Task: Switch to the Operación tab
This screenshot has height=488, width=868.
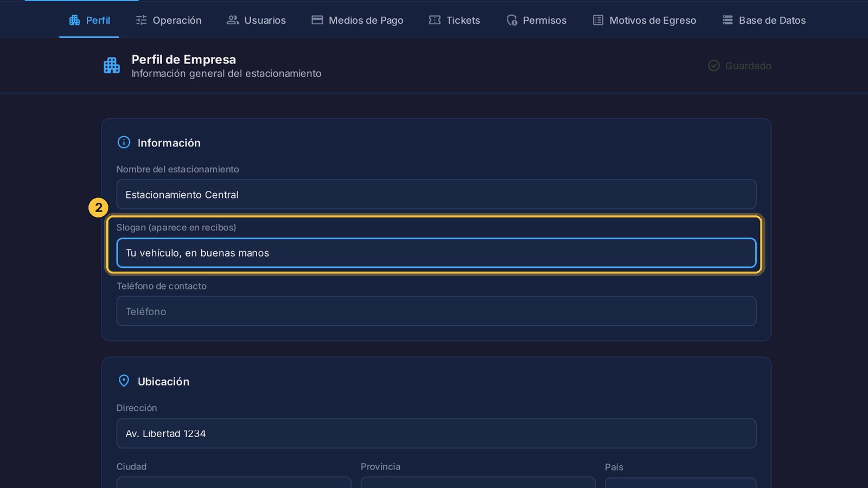Action: click(168, 20)
